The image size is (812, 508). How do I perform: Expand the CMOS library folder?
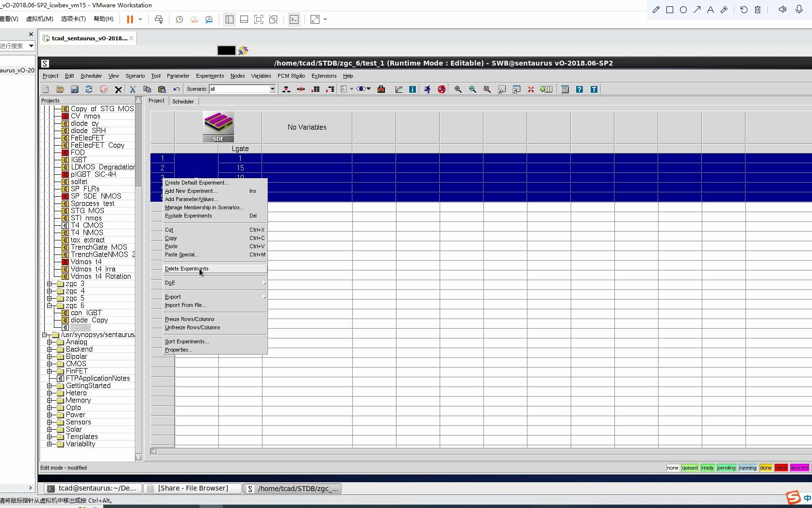[x=50, y=364]
